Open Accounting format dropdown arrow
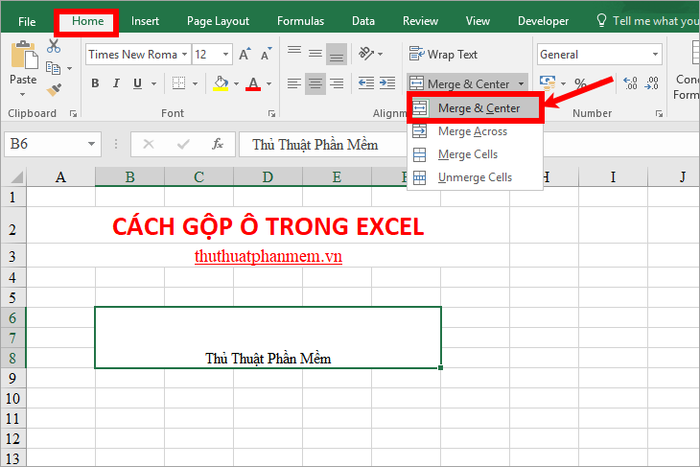This screenshot has width=700, height=467. 563,83
